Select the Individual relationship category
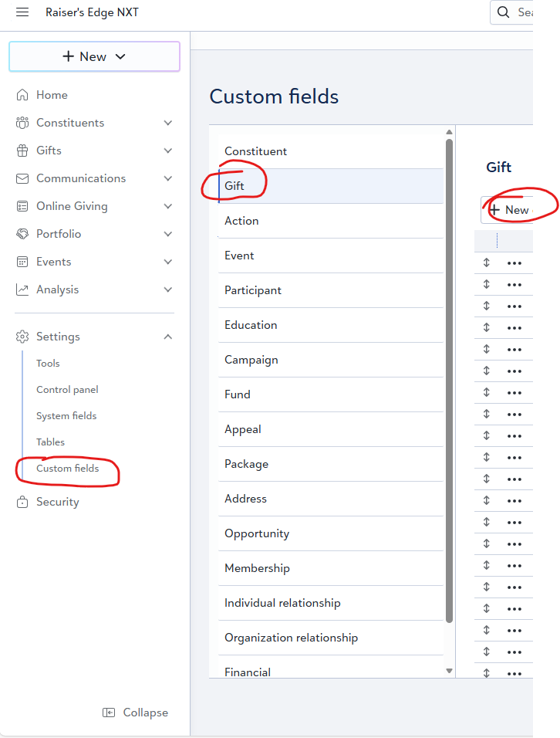Image resolution: width=560 pixels, height=738 pixels. [x=331, y=604]
